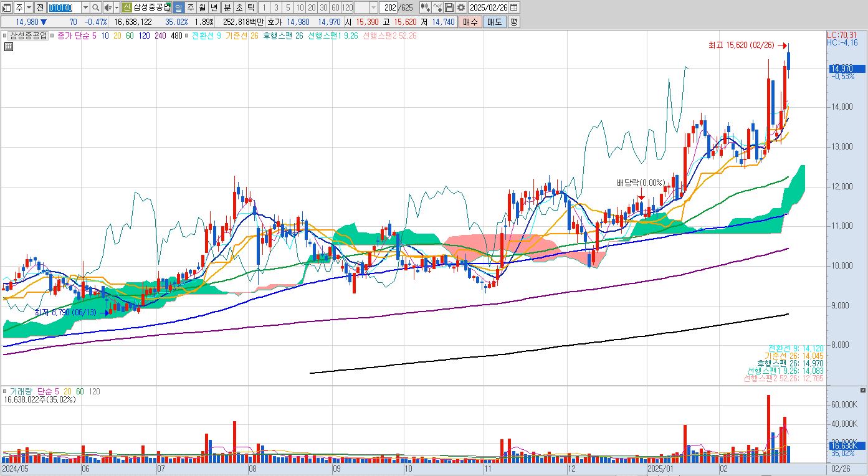
Task: Click the 기준선 26 indicator label
Action: pyautogui.click(x=242, y=36)
